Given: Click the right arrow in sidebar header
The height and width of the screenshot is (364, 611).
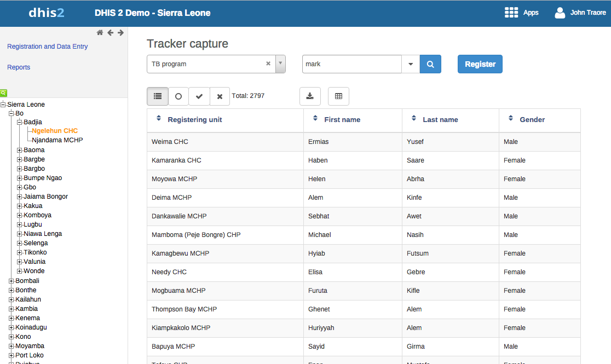Looking at the screenshot, I should [120, 33].
